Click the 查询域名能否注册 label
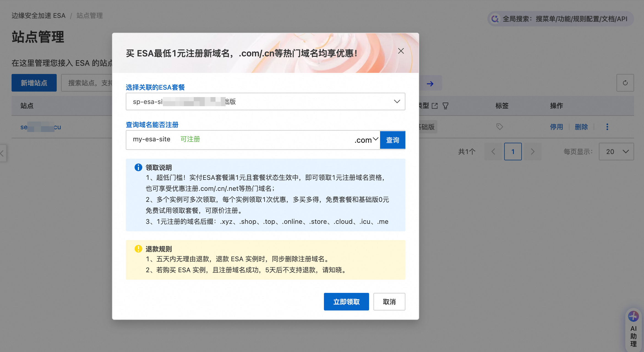This screenshot has width=644, height=352. click(152, 125)
